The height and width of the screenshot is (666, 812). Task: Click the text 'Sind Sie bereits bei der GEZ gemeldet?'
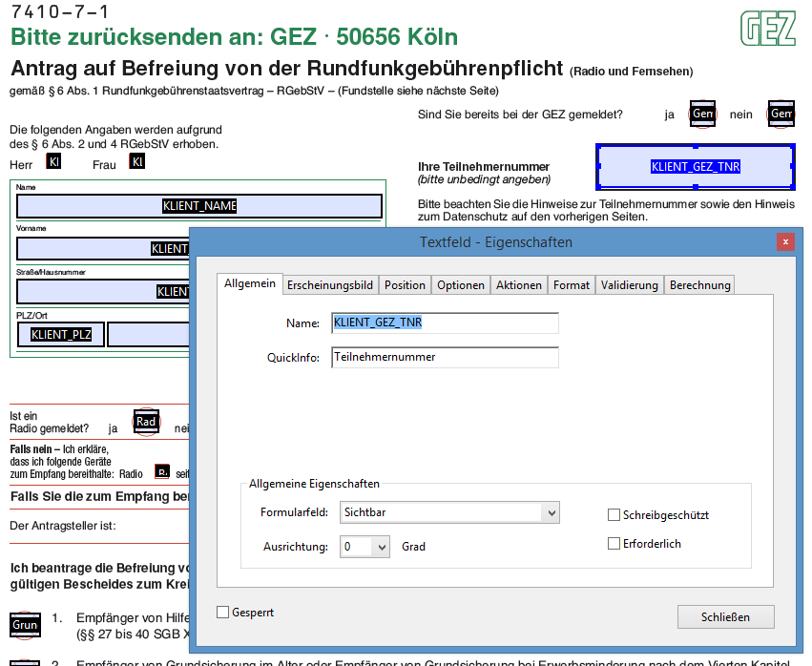click(520, 114)
